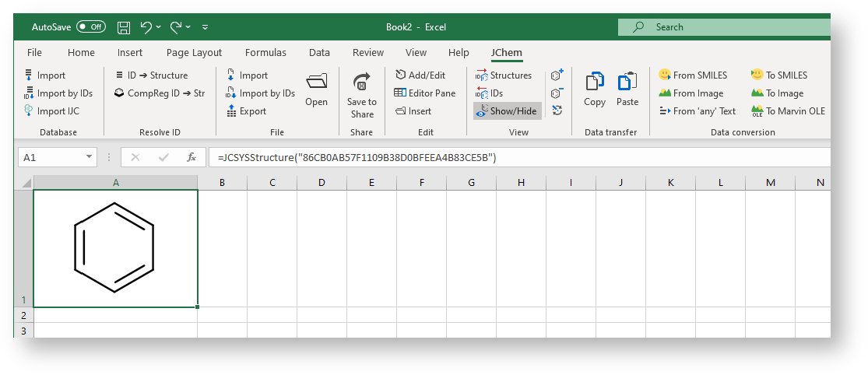The image size is (868, 375).
Task: Click Import IJC in Database group
Action: 51,111
